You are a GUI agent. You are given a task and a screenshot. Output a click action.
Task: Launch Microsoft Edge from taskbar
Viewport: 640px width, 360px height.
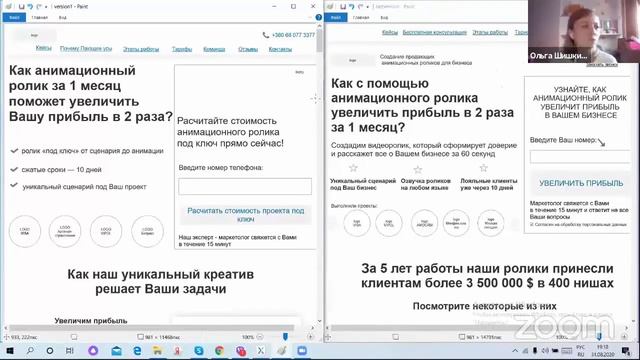pyautogui.click(x=137, y=351)
